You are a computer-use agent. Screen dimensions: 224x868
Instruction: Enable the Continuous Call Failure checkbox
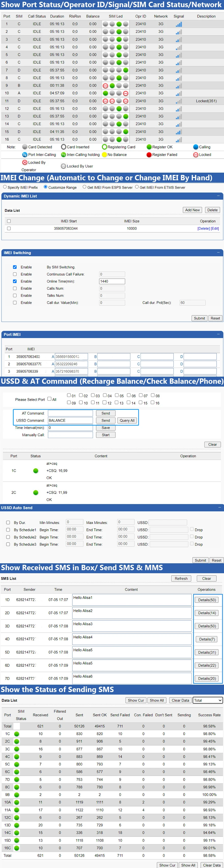pyautogui.click(x=15, y=274)
